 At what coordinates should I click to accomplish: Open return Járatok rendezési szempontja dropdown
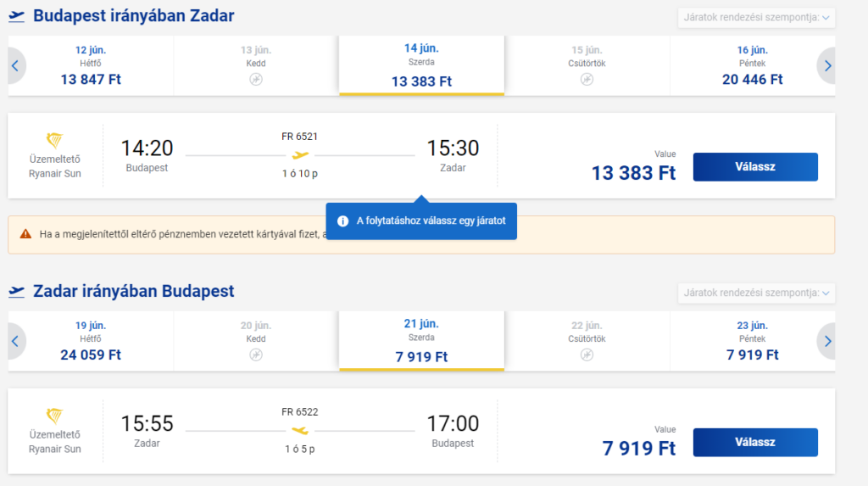point(756,293)
